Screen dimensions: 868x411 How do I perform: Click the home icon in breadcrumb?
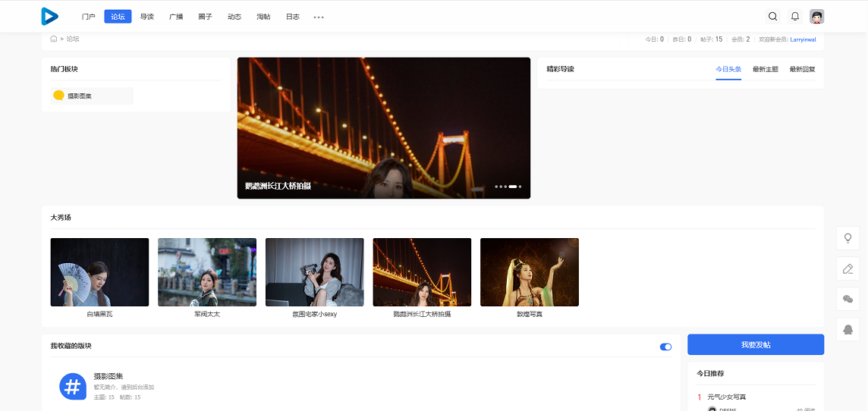tap(53, 39)
